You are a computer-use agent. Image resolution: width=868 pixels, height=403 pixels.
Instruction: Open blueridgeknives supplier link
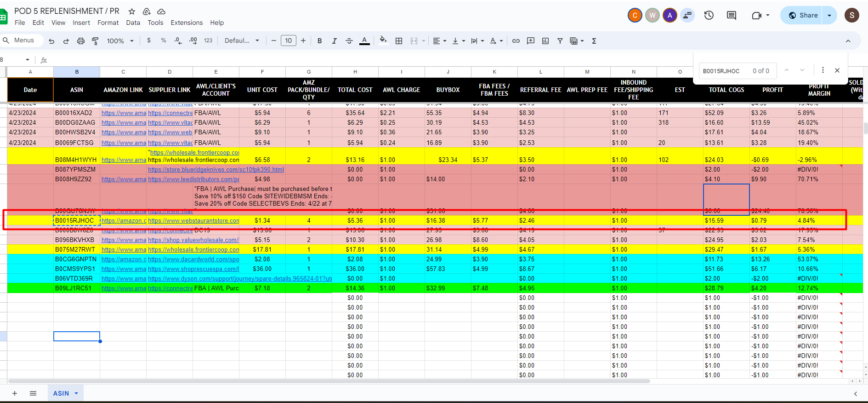click(216, 170)
